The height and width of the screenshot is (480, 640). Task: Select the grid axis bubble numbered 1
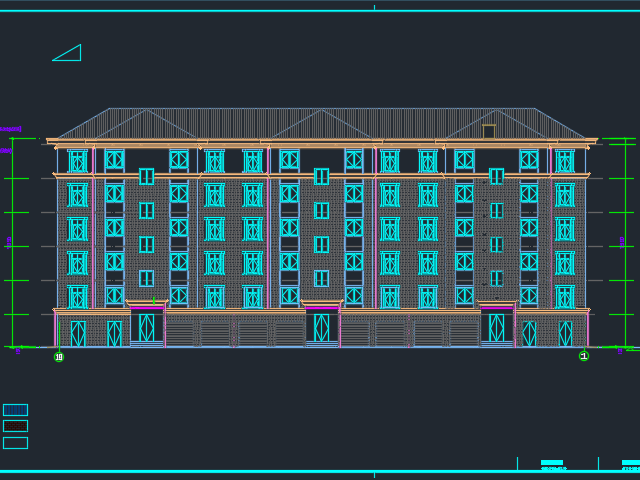point(584,356)
